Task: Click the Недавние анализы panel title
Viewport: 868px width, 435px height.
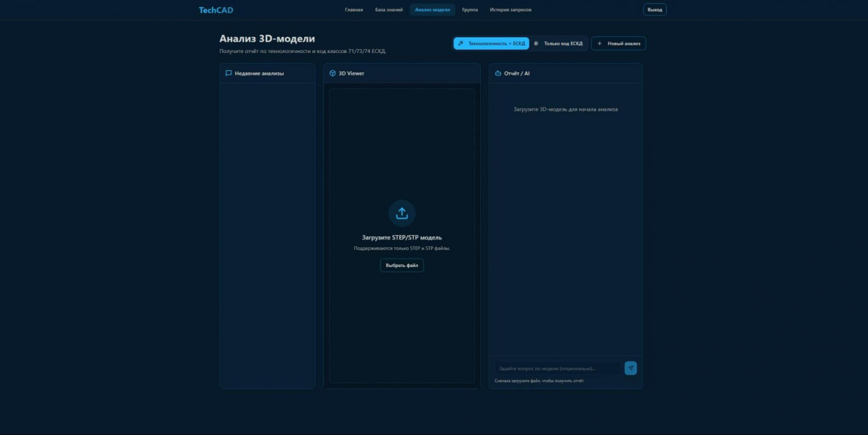Action: tap(259, 73)
